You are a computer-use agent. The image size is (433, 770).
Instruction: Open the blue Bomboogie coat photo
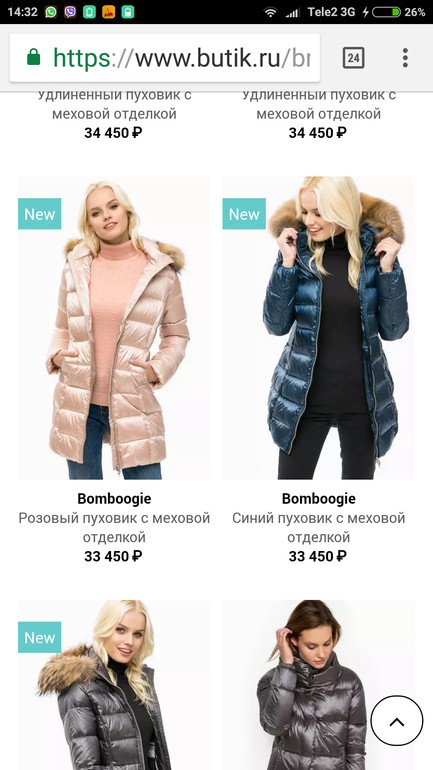[x=319, y=328]
